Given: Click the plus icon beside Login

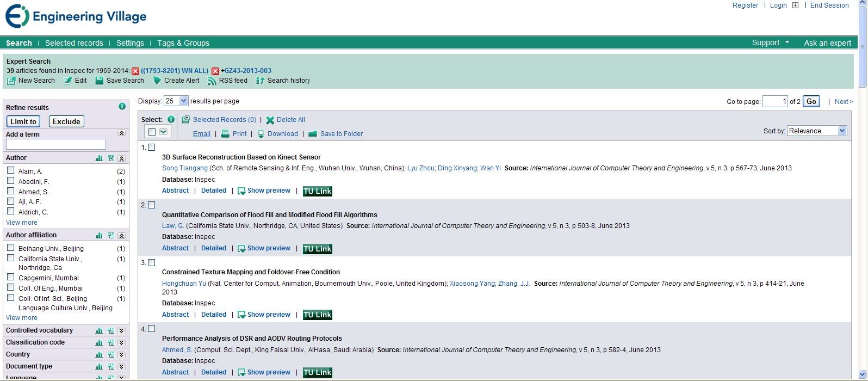Looking at the screenshot, I should tap(795, 5).
